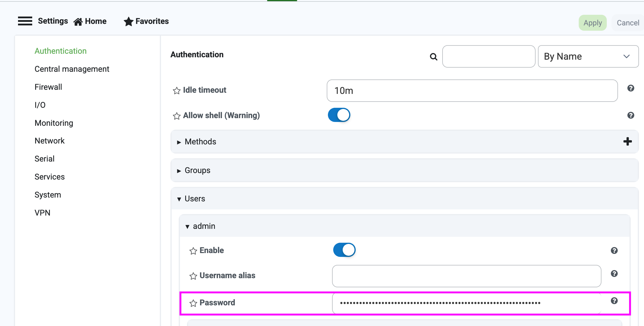Disable the admin user Enable switch
644x326 pixels.
344,250
